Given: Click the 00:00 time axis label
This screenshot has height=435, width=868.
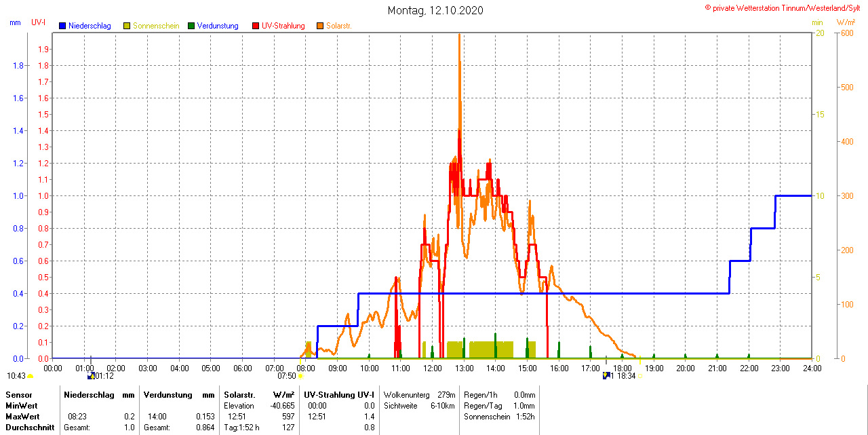Looking at the screenshot, I should [x=52, y=368].
